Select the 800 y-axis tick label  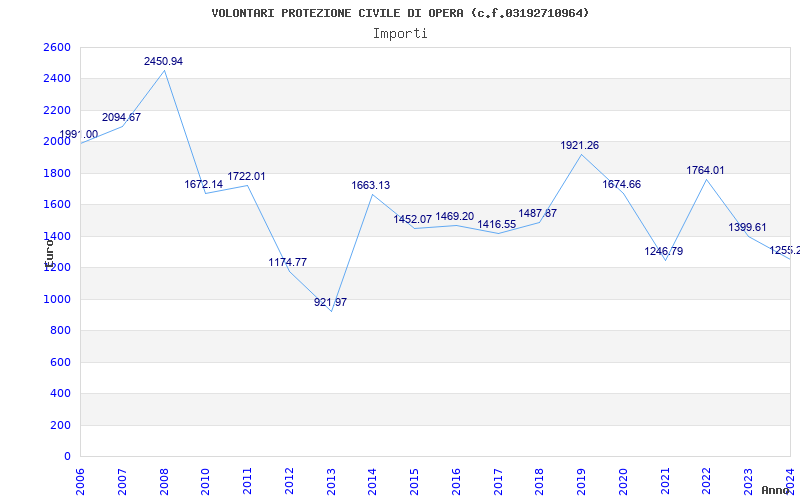pos(60,331)
